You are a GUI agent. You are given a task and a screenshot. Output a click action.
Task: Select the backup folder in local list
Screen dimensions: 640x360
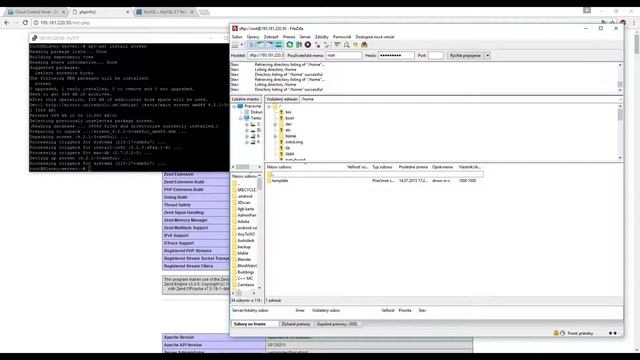244,247
